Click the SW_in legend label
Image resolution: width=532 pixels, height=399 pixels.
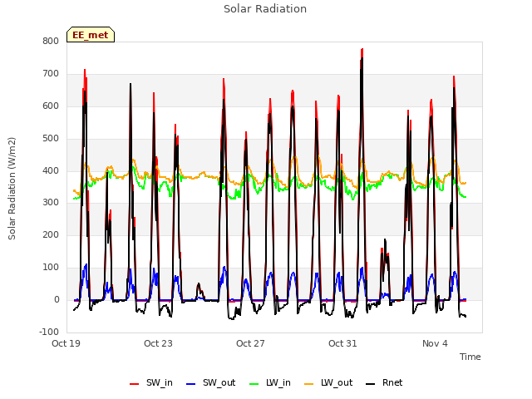[160, 383]
